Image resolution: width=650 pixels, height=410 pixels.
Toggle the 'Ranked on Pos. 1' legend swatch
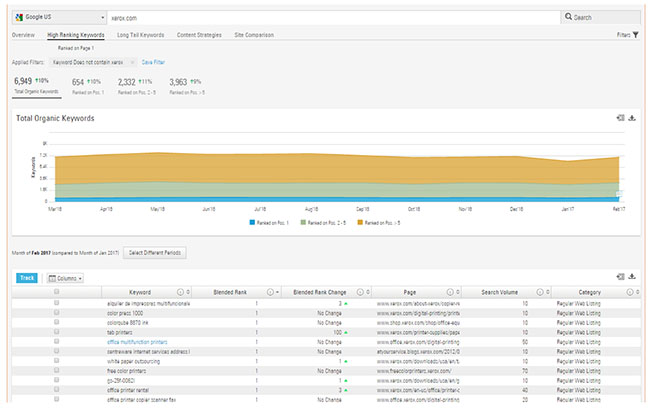click(253, 221)
